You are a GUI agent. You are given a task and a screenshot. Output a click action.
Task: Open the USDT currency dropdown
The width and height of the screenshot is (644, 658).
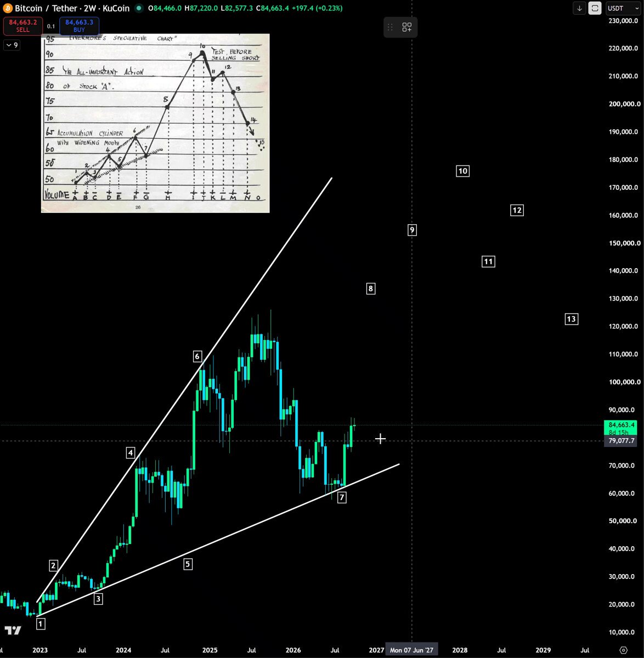point(623,8)
